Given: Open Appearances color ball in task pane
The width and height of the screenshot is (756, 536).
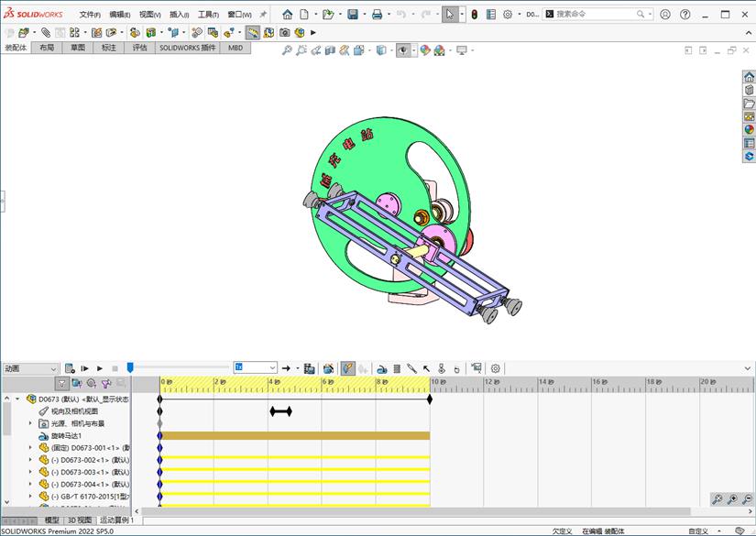Looking at the screenshot, I should point(749,130).
